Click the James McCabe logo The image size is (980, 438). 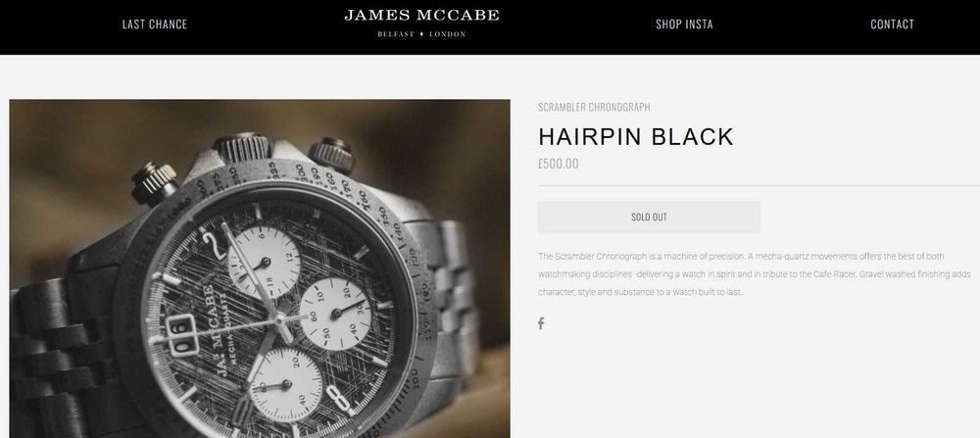point(421,23)
